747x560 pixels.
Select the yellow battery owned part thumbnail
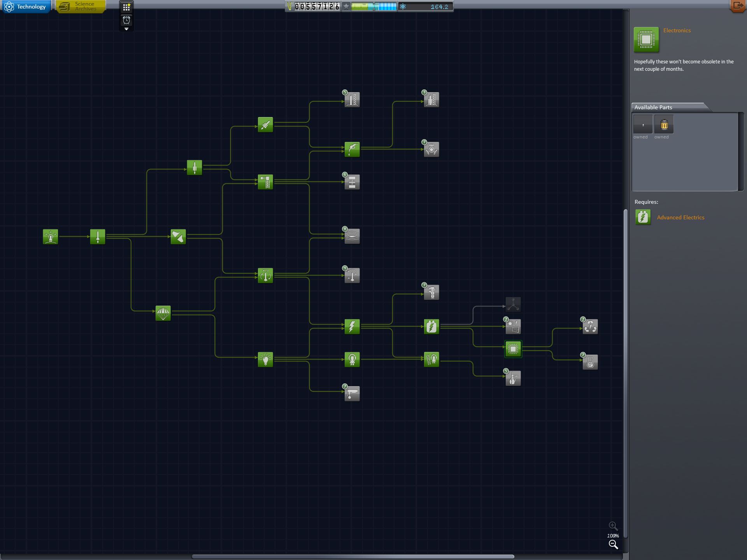[664, 124]
